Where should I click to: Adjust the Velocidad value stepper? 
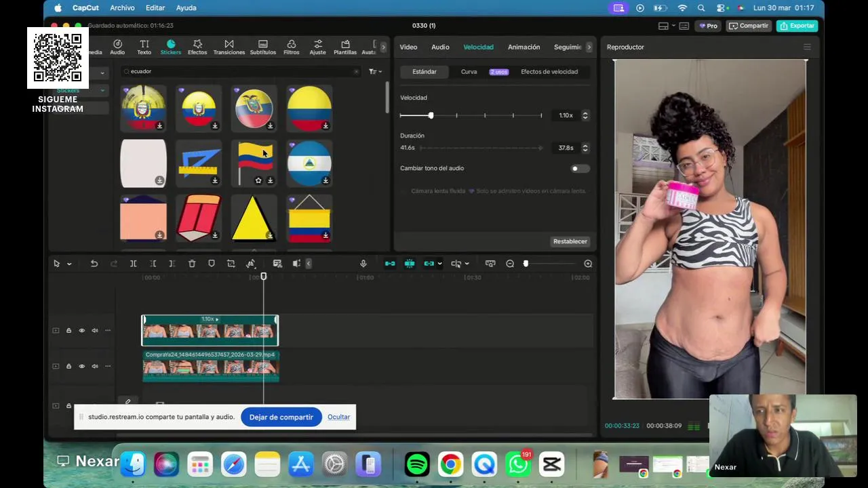(585, 115)
